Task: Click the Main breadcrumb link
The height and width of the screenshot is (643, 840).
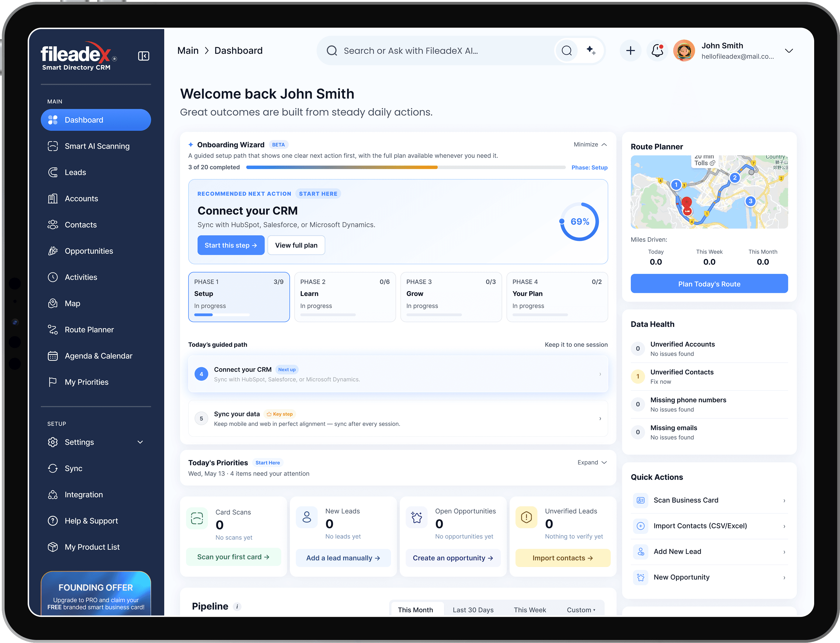Action: [x=188, y=50]
